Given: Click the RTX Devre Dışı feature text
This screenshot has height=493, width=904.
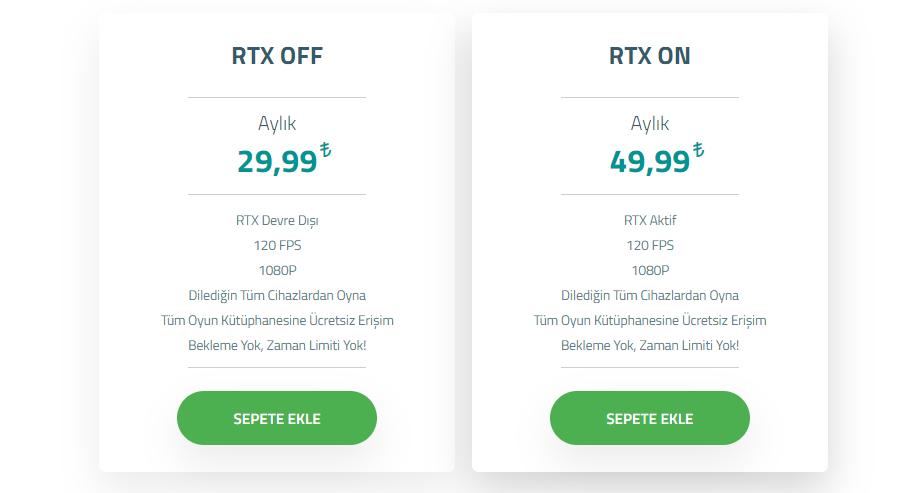Looking at the screenshot, I should pos(277,220).
